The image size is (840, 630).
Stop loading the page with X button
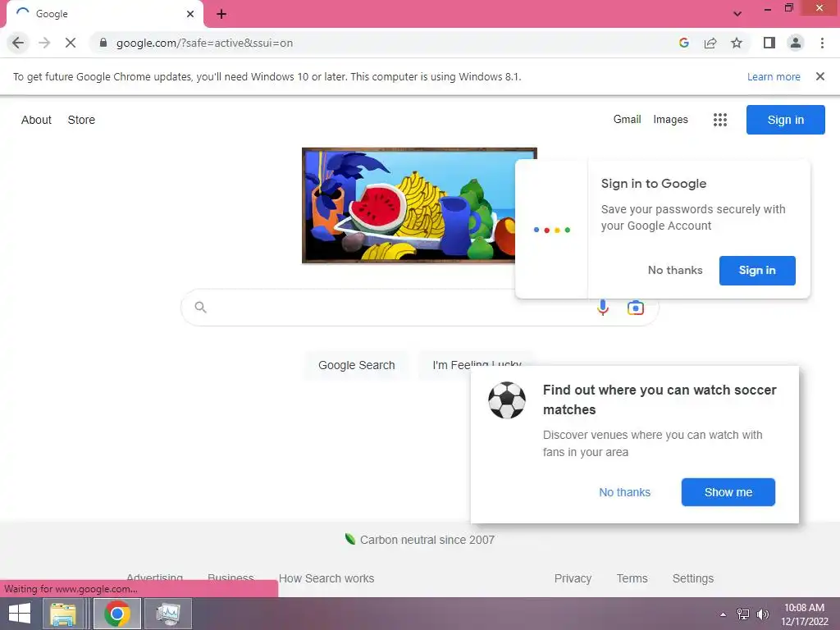coord(71,43)
